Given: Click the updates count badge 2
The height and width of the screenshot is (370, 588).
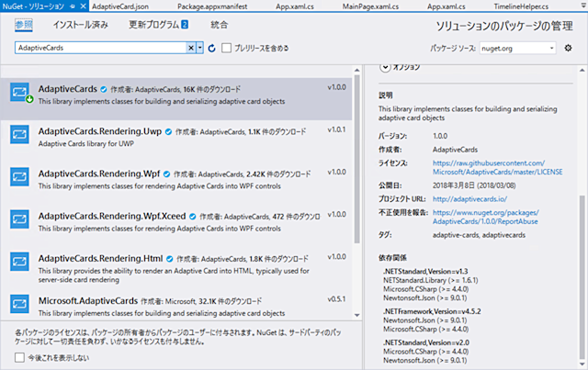Looking at the screenshot, I should click(x=185, y=25).
